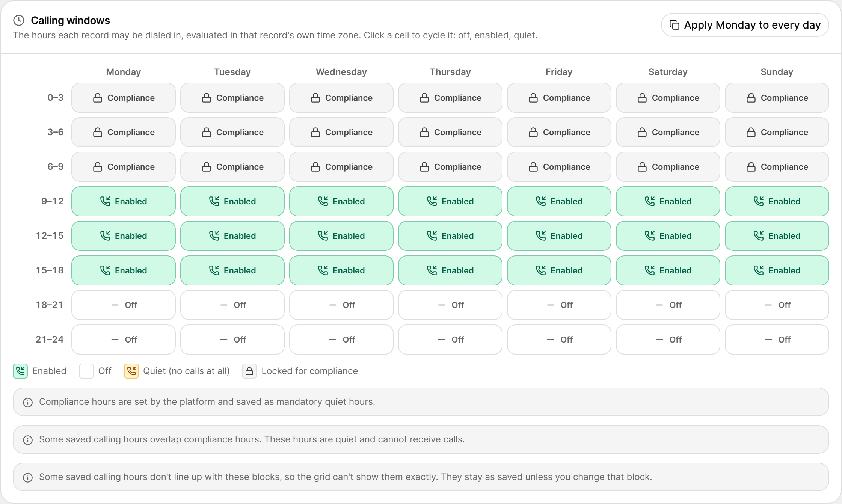Apply Monday to every day
This screenshot has height=504, width=842.
coord(745,25)
